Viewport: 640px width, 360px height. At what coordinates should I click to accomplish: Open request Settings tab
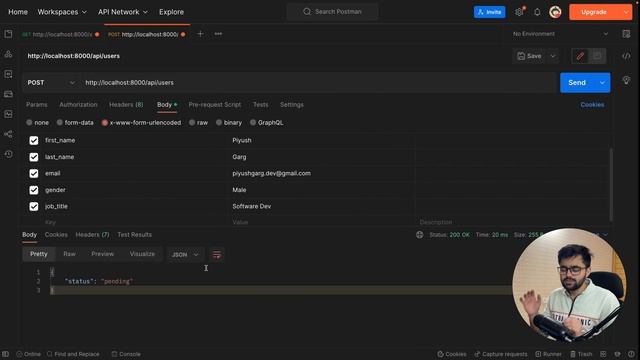pos(292,104)
